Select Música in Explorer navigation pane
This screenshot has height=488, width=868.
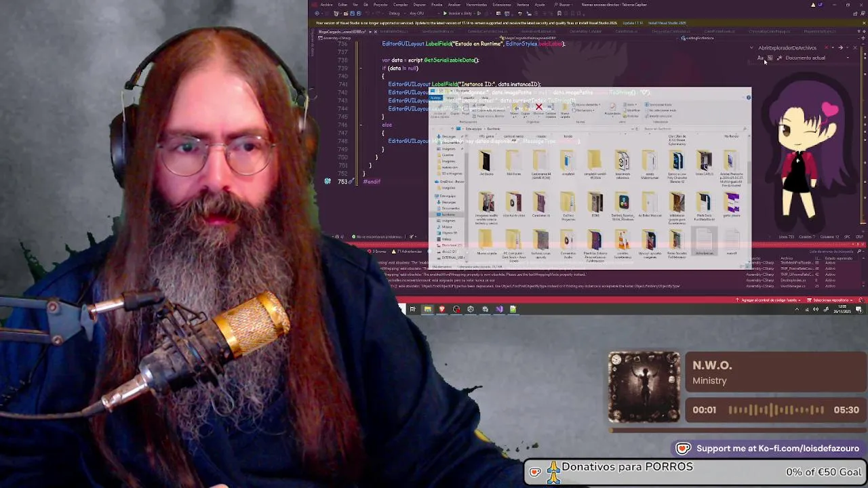446,227
